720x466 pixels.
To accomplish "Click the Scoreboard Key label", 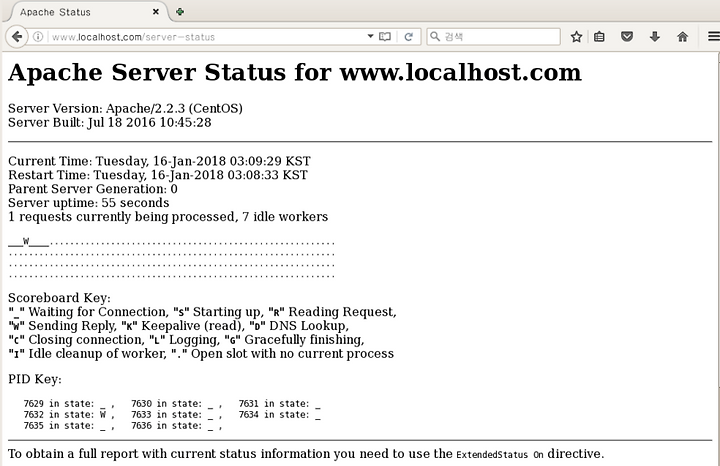I will [59, 298].
